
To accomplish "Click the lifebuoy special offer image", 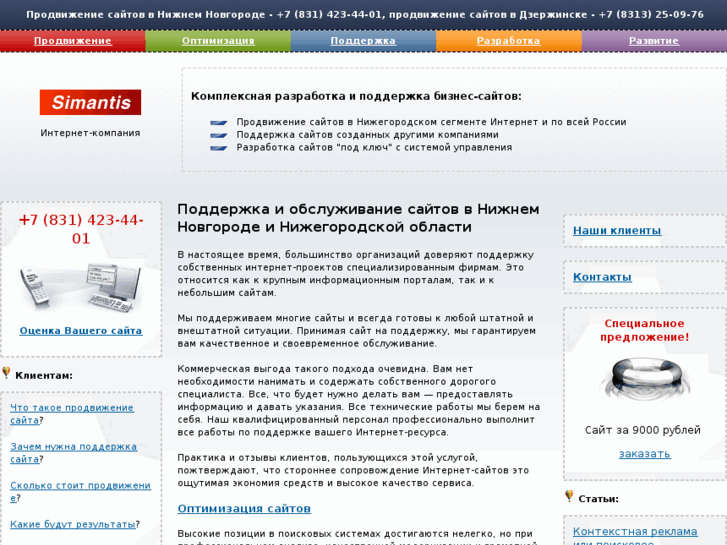I will 644,381.
